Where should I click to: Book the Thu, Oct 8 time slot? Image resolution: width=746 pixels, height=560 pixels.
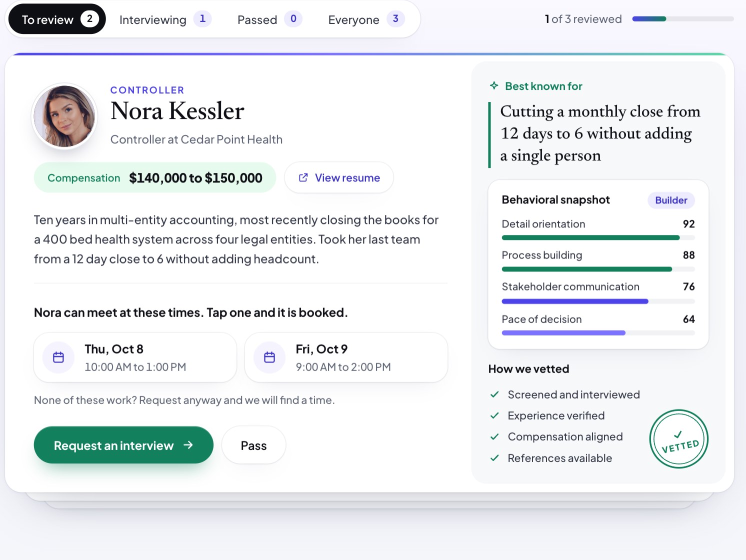135,357
